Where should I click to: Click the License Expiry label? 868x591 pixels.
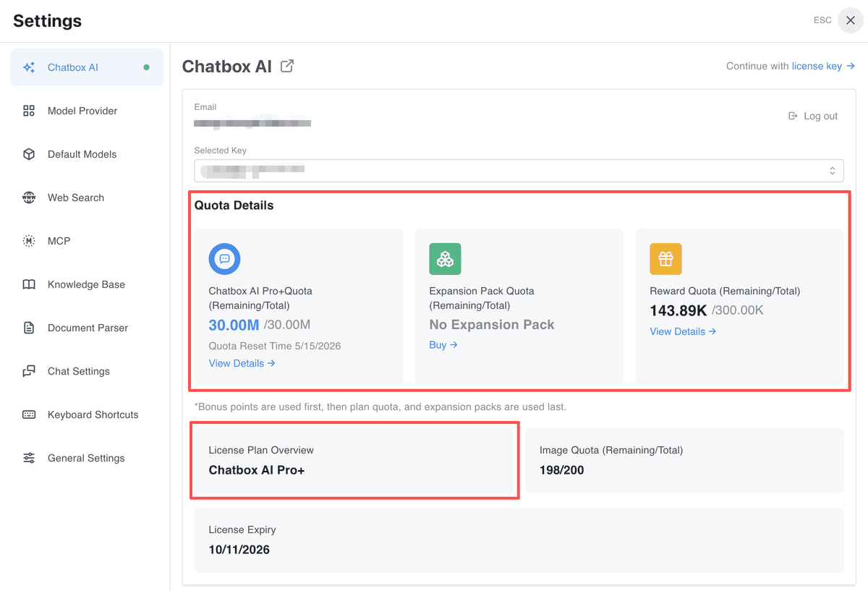tap(242, 530)
